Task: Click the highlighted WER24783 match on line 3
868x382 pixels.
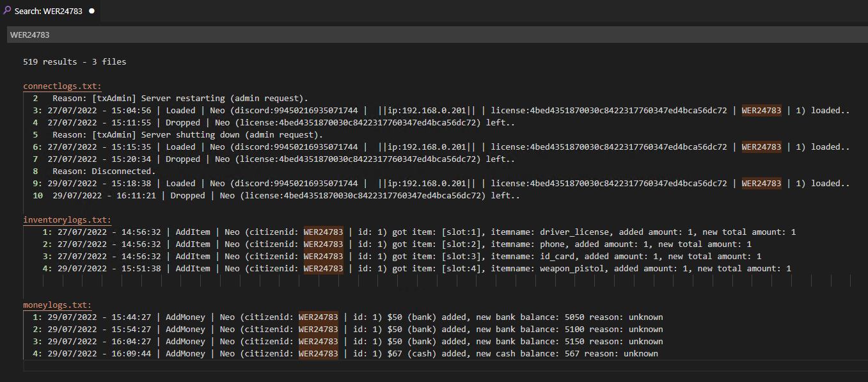Action: [x=761, y=110]
